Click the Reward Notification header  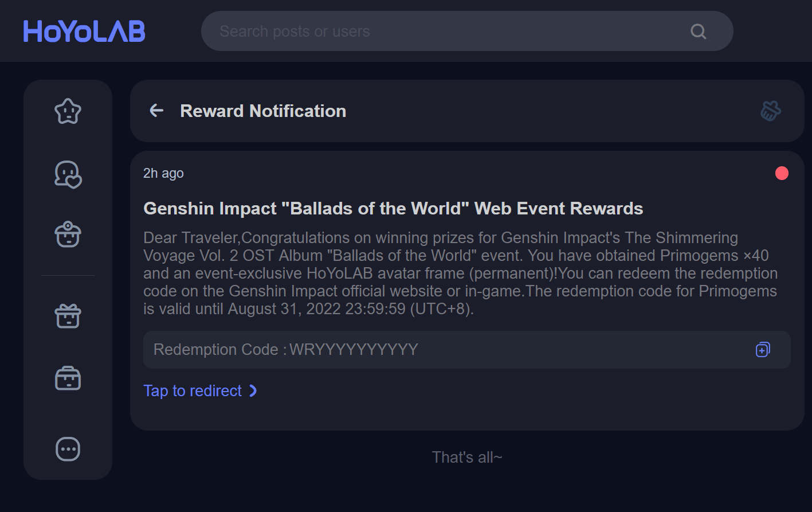(x=263, y=111)
